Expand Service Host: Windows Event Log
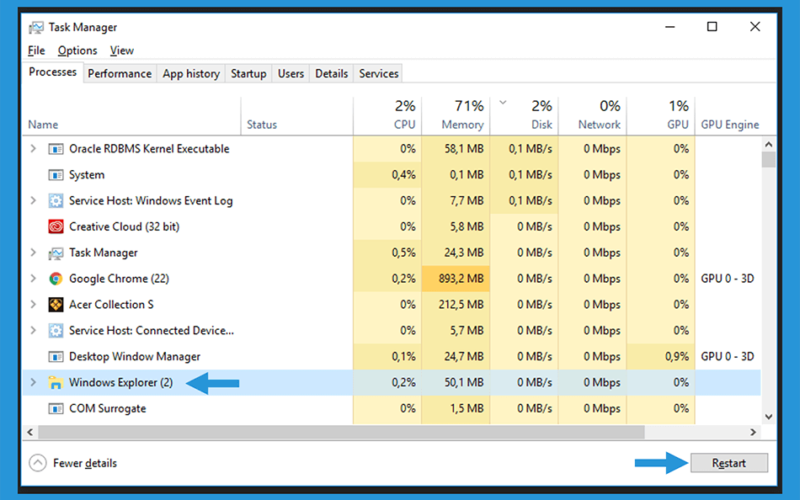This screenshot has width=800, height=500. tap(33, 201)
